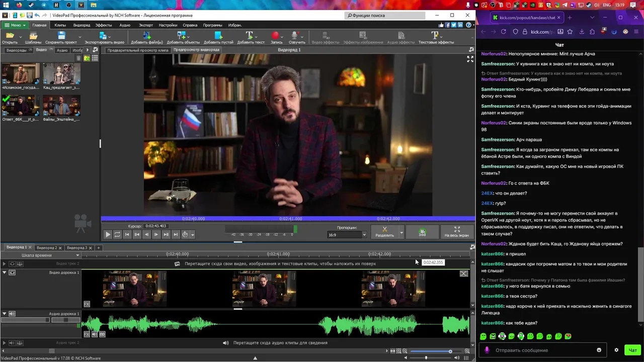Click Добавить текст icon

[249, 36]
